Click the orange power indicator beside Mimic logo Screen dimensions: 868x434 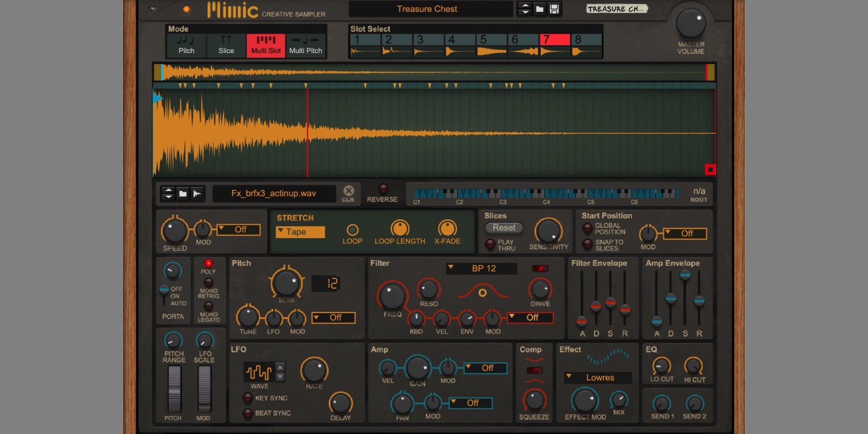pos(186,9)
